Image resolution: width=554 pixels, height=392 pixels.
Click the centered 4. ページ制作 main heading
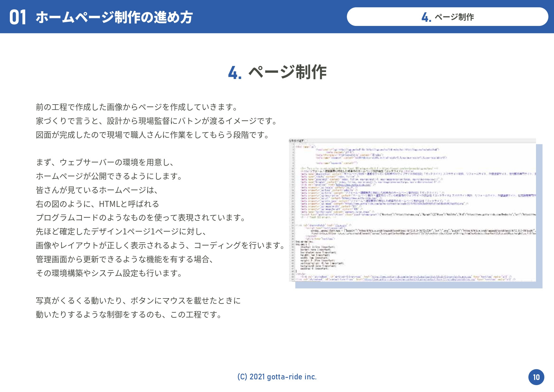277,72
